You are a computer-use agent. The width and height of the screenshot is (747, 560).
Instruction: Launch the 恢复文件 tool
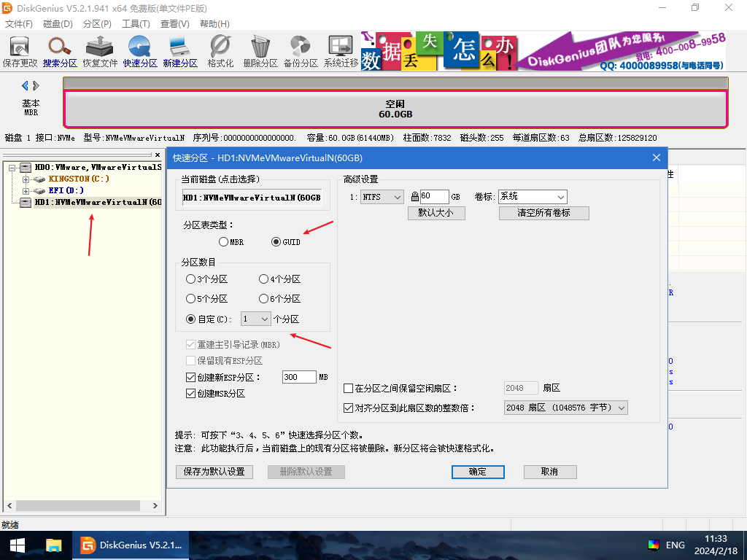(99, 52)
